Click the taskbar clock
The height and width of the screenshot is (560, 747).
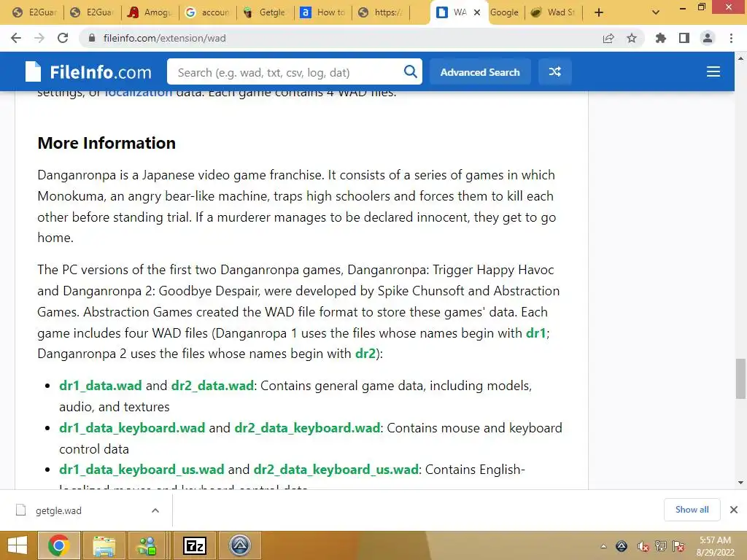(715, 546)
